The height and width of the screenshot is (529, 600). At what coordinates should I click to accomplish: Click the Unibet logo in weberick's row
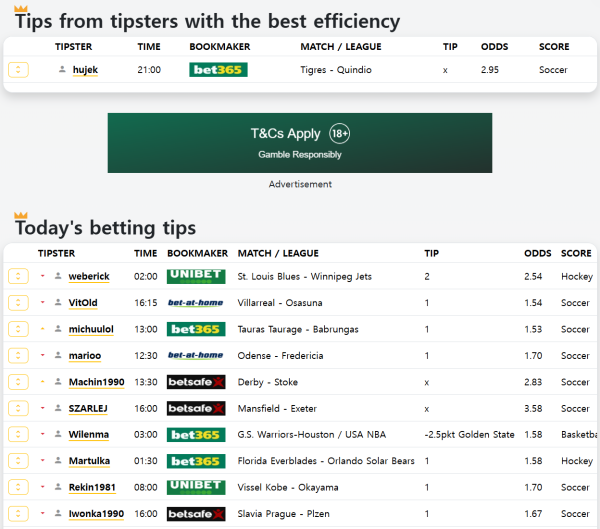(195, 276)
